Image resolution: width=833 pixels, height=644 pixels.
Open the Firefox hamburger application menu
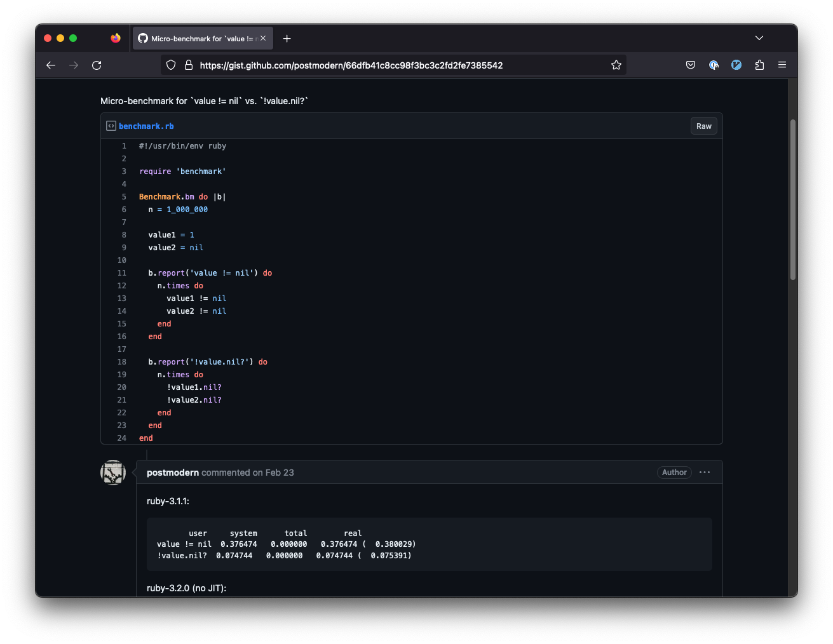point(782,65)
